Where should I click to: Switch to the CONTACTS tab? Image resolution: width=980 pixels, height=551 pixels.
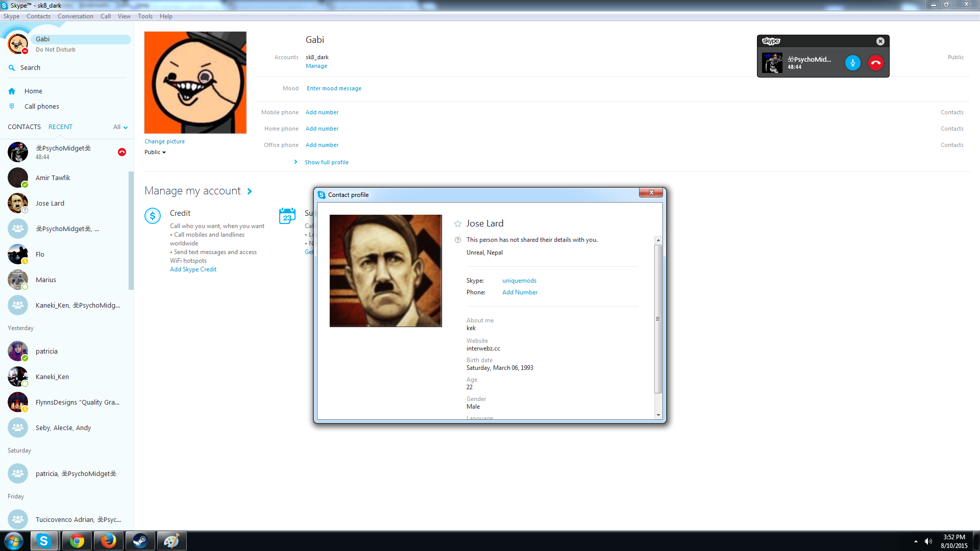tap(24, 127)
